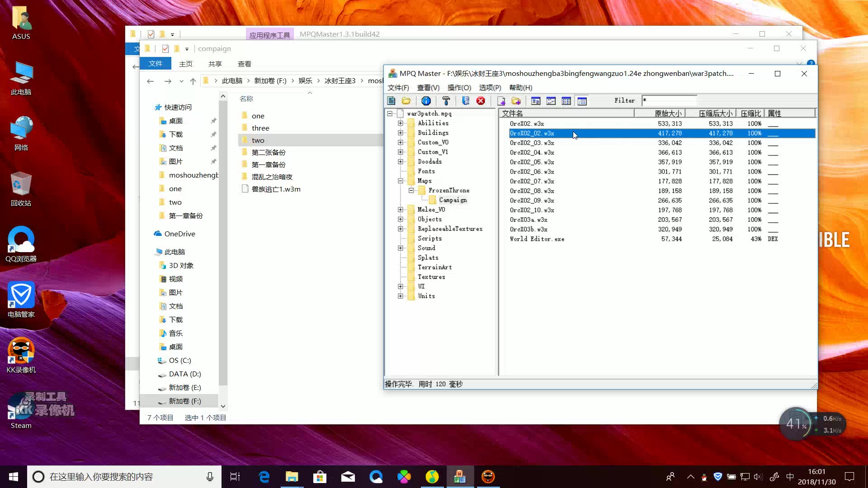Viewport: 868px width, 488px height.
Task: Expand the Units folder node
Action: point(401,296)
